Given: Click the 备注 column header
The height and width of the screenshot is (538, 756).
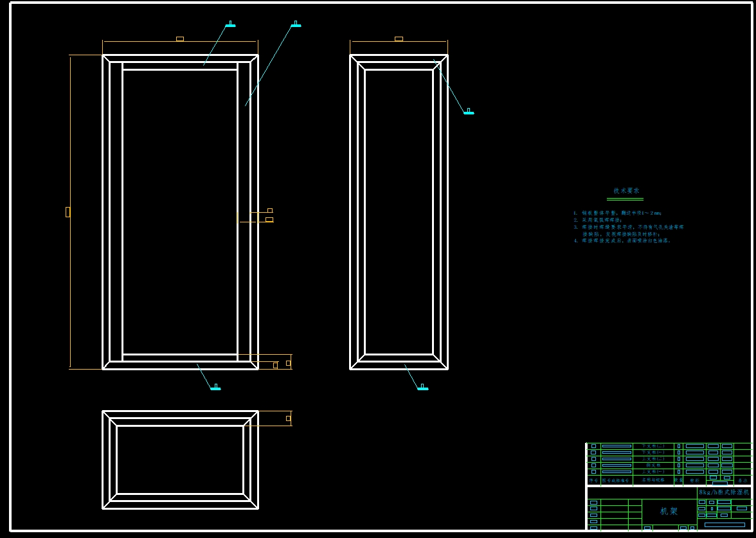Looking at the screenshot, I should click(x=742, y=481).
